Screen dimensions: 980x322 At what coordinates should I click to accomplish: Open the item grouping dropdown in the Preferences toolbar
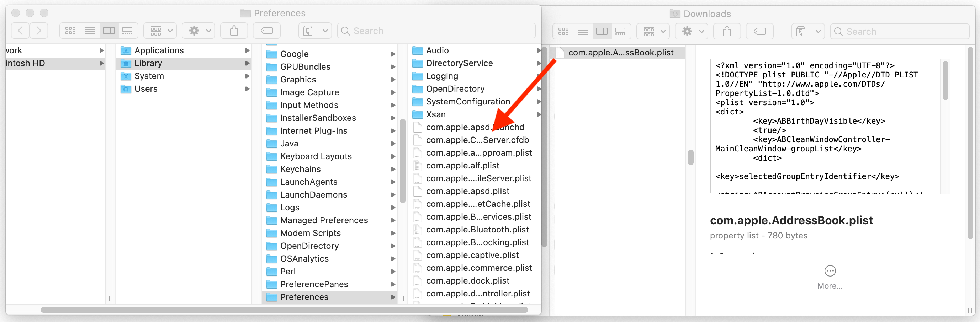coord(159,31)
